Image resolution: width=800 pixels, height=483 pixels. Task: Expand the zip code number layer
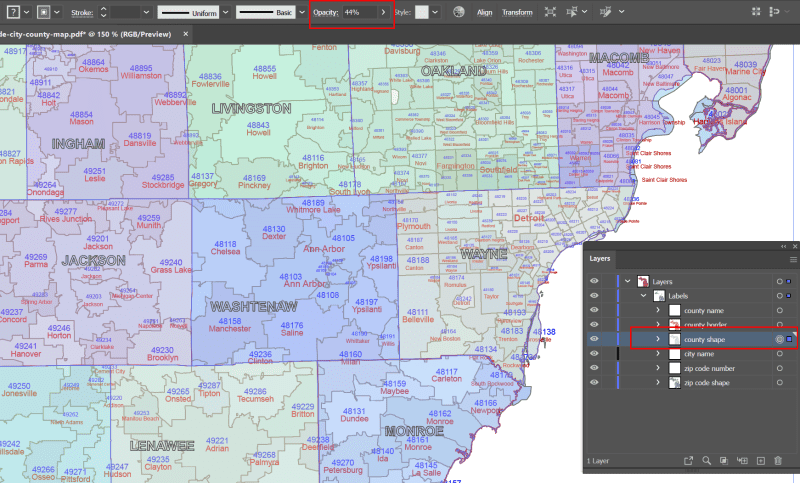[x=658, y=368]
